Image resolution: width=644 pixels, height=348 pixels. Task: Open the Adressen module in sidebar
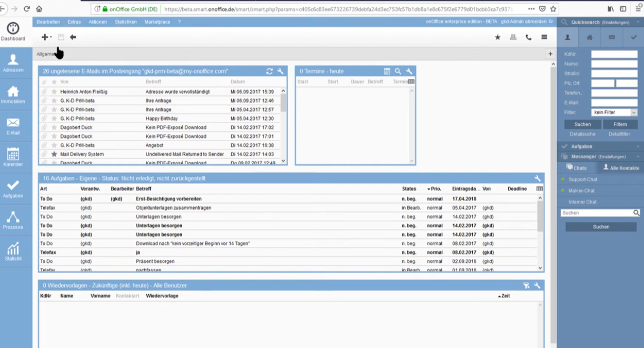point(13,63)
